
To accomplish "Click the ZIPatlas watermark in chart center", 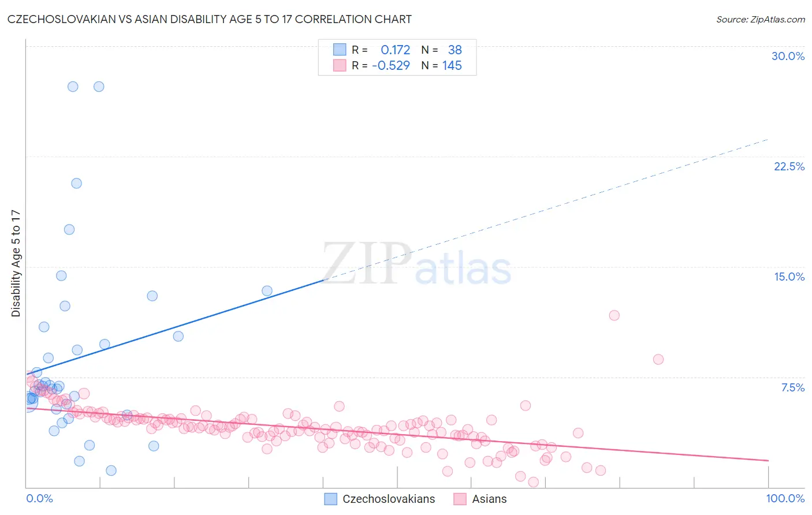I will click(x=416, y=264).
